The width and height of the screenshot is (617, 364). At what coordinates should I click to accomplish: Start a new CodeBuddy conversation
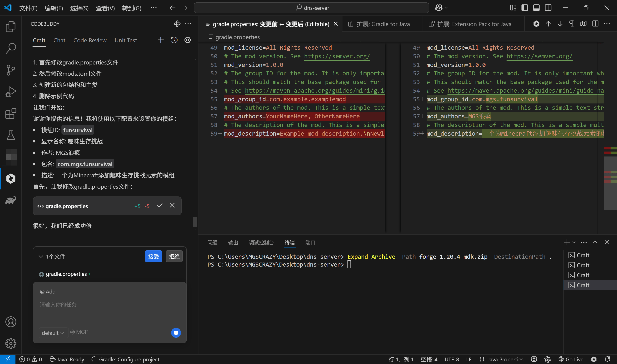point(161,40)
